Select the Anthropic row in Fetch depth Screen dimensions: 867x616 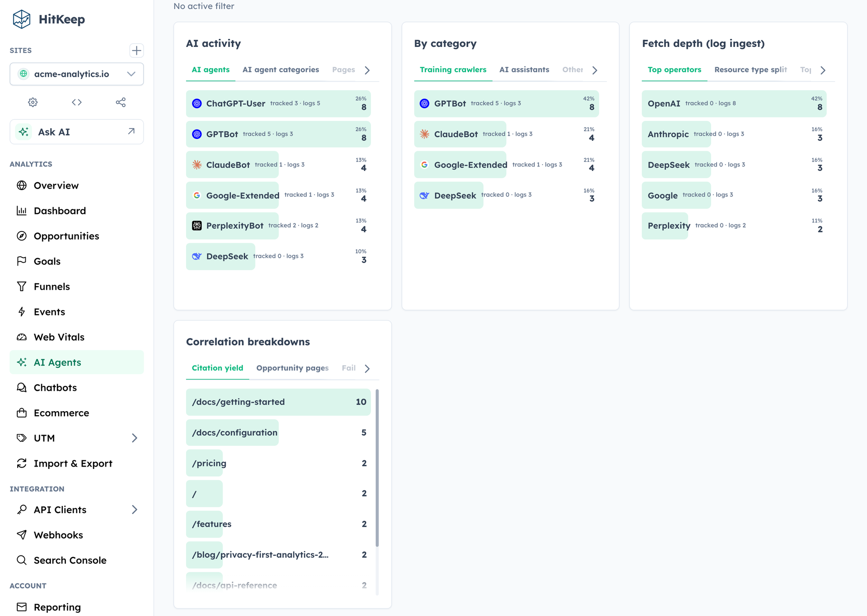tap(734, 134)
